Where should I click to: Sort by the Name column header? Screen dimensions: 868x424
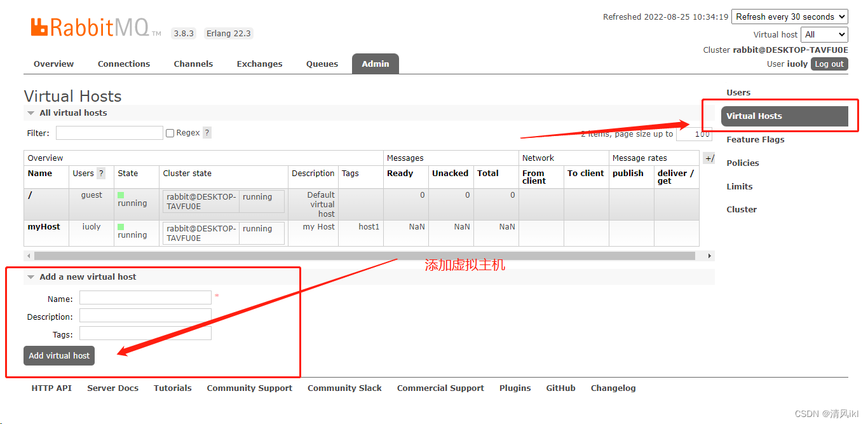40,174
